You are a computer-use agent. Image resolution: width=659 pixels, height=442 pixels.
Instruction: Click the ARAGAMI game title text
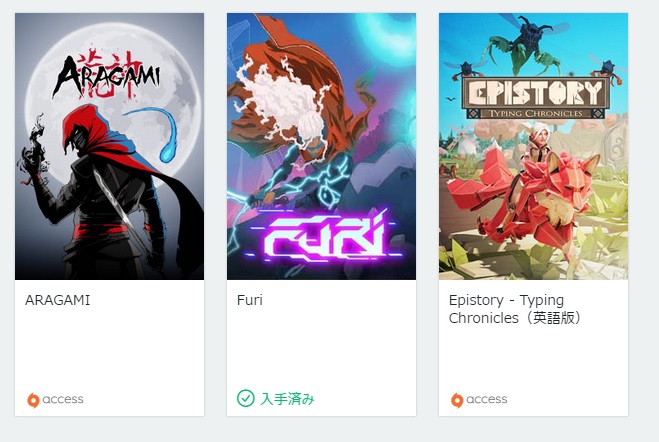coord(58,300)
